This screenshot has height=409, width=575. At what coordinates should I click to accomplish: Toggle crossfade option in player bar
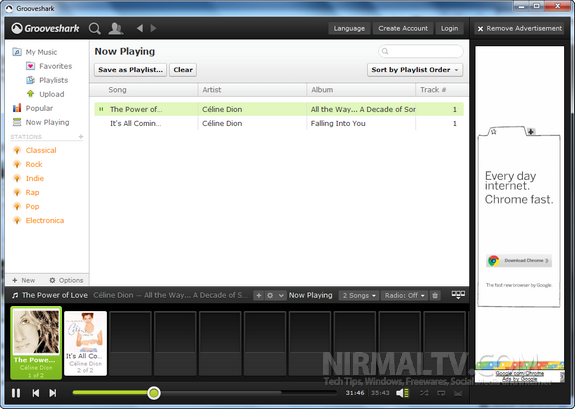click(x=458, y=393)
